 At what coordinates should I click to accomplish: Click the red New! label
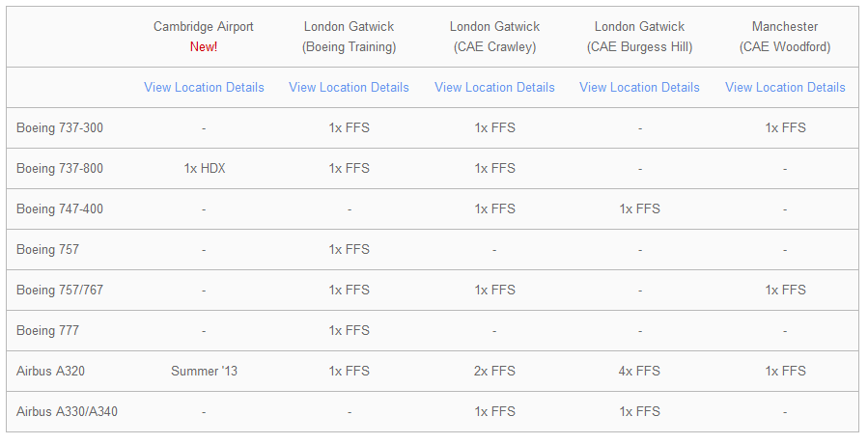[204, 46]
